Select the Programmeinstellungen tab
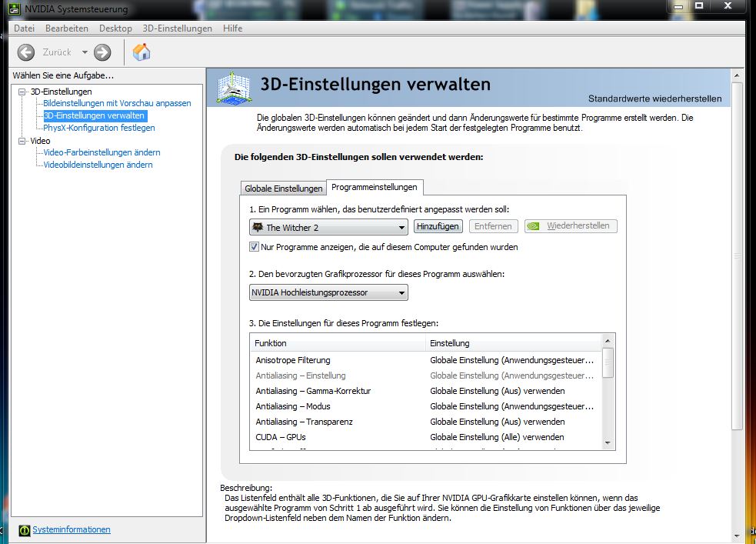 tap(375, 187)
